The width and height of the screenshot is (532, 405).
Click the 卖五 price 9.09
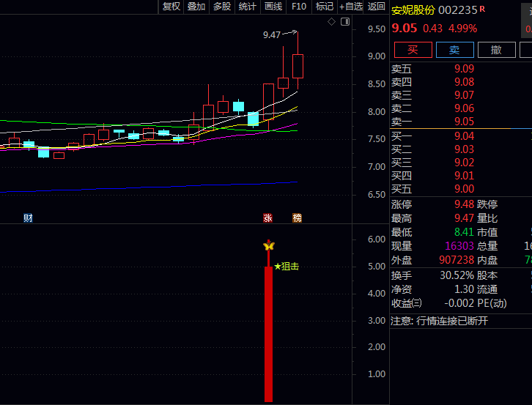pos(464,69)
